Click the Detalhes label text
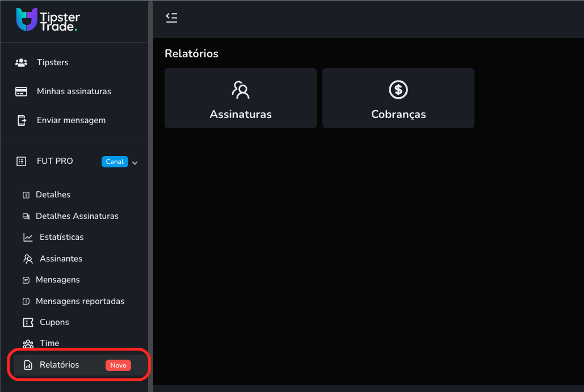Screen dimensions: 584x392 click(x=53, y=195)
